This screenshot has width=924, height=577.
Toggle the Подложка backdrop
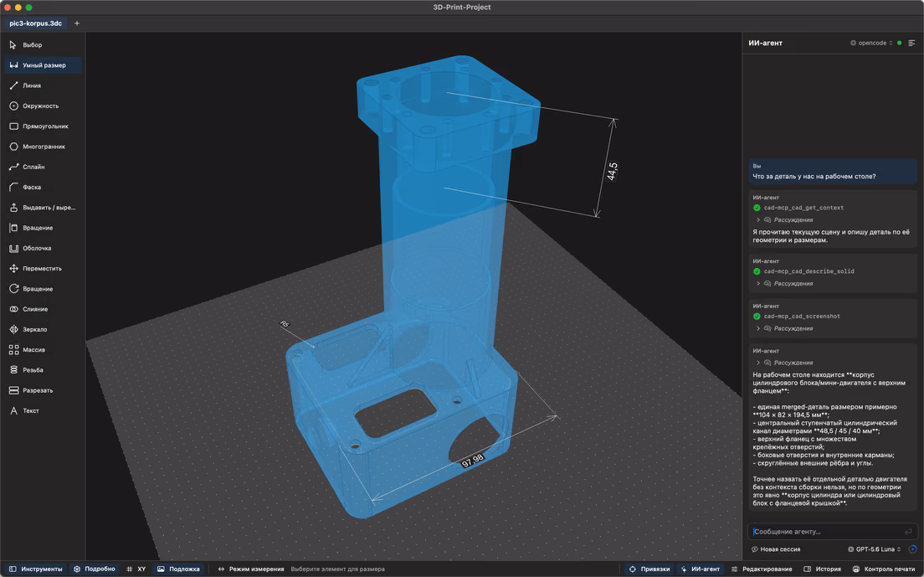(178, 569)
